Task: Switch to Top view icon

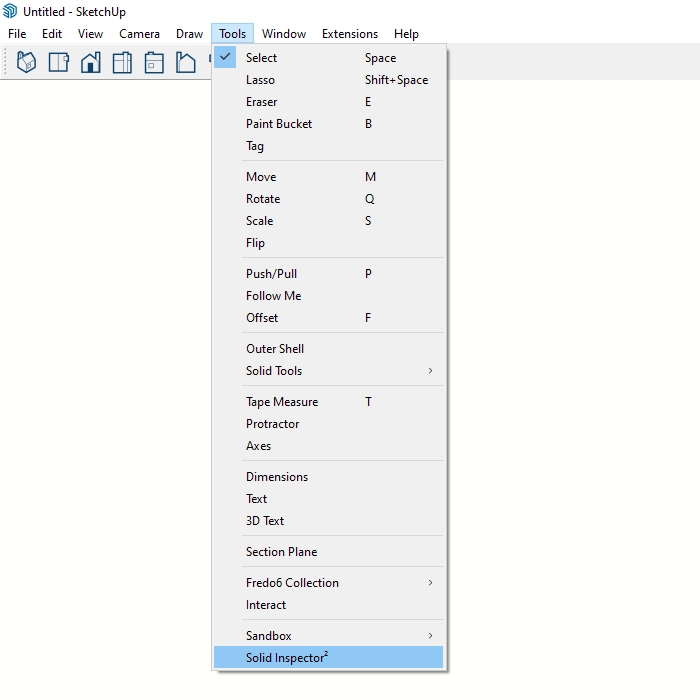Action: (x=58, y=62)
